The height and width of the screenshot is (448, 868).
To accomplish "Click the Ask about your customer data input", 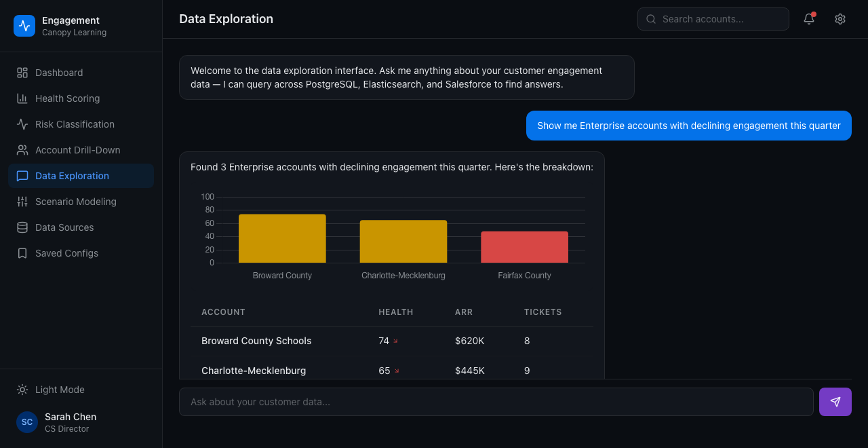I will point(496,402).
